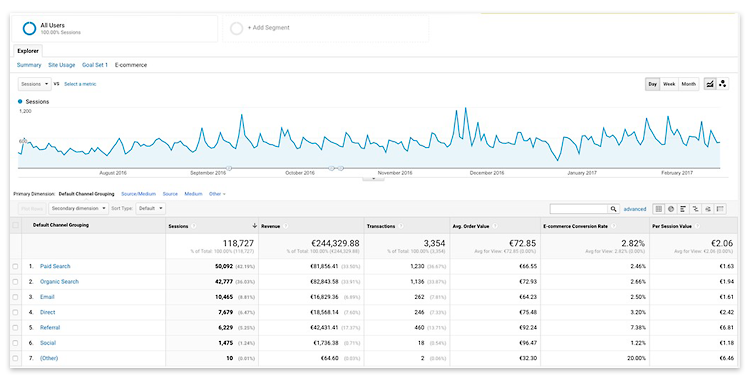Select the percentage pie chart view icon
This screenshot has width=750, height=378.
click(671, 209)
